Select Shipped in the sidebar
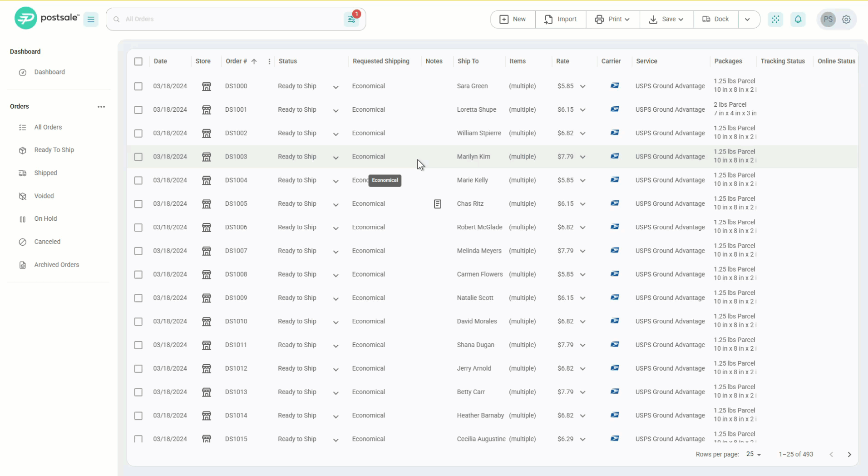The image size is (868, 476). click(45, 173)
